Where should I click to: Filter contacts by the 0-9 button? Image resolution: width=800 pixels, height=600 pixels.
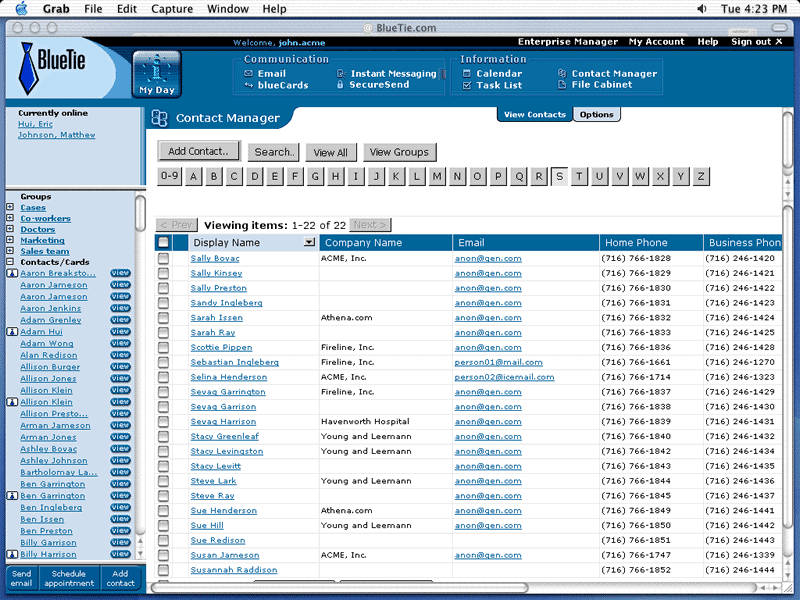(x=169, y=177)
